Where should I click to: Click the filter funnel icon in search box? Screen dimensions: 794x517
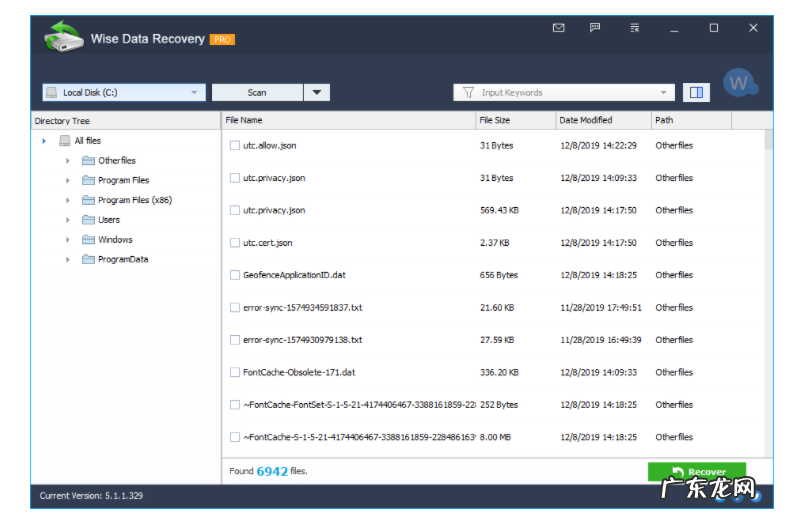[x=467, y=93]
